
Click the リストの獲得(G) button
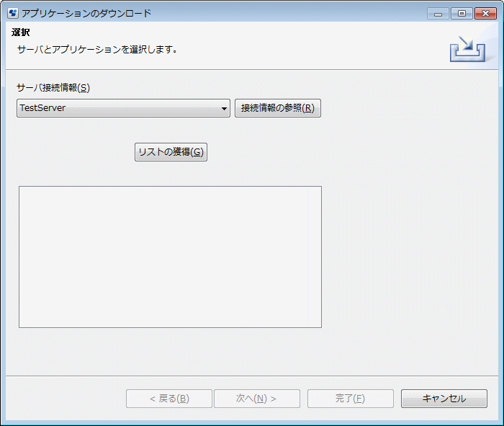point(171,152)
